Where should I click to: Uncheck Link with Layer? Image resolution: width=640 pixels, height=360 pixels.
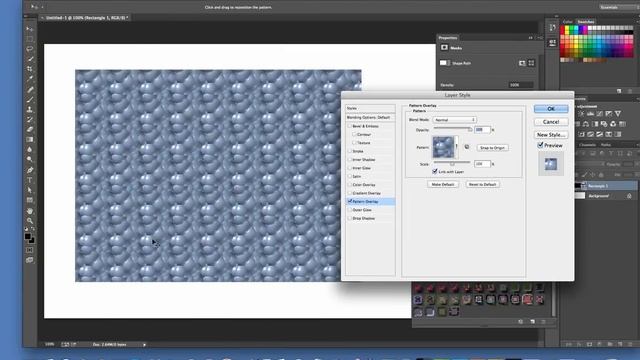(x=435, y=172)
